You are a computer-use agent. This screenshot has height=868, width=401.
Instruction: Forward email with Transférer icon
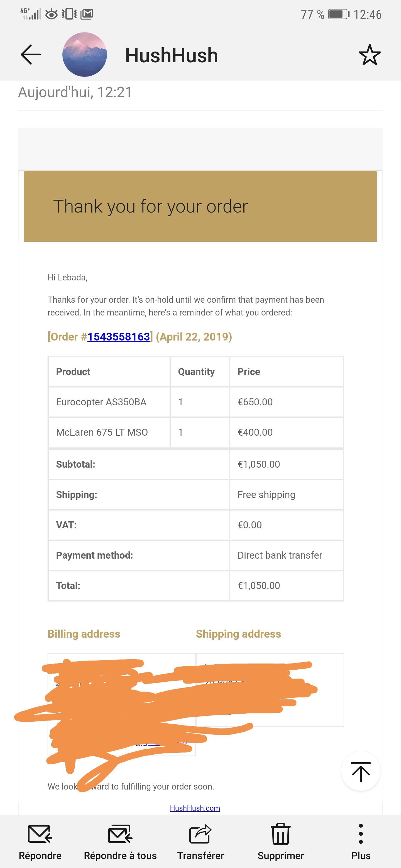click(x=200, y=834)
